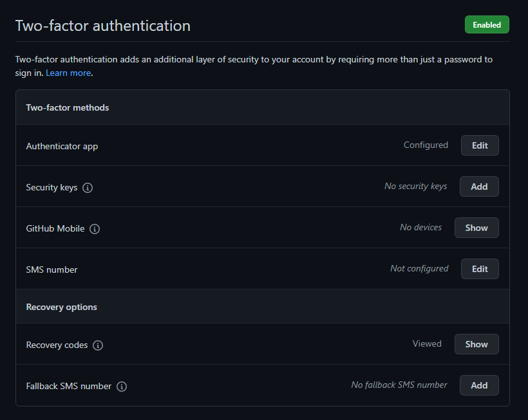Show registered GitHub Mobile devices

(x=476, y=228)
